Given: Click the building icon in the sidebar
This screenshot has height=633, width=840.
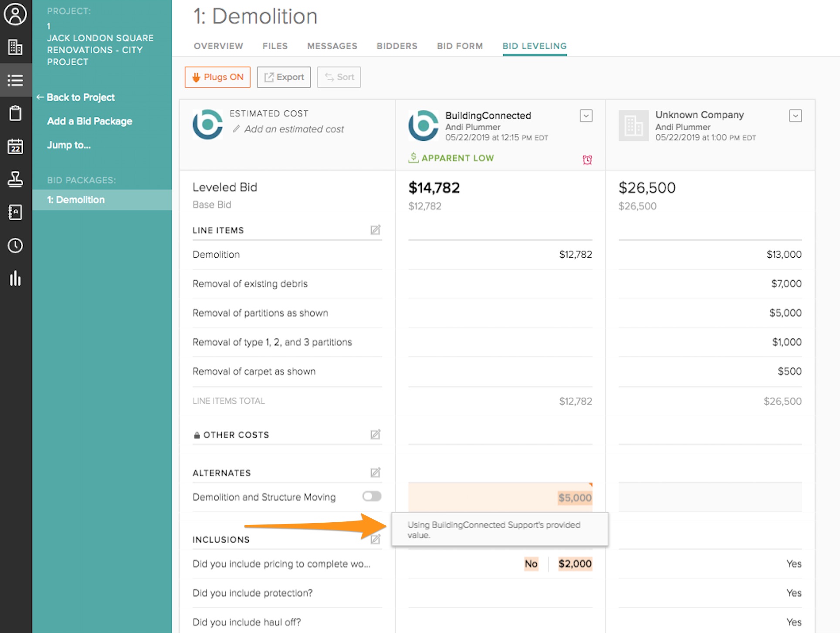Looking at the screenshot, I should (15, 47).
